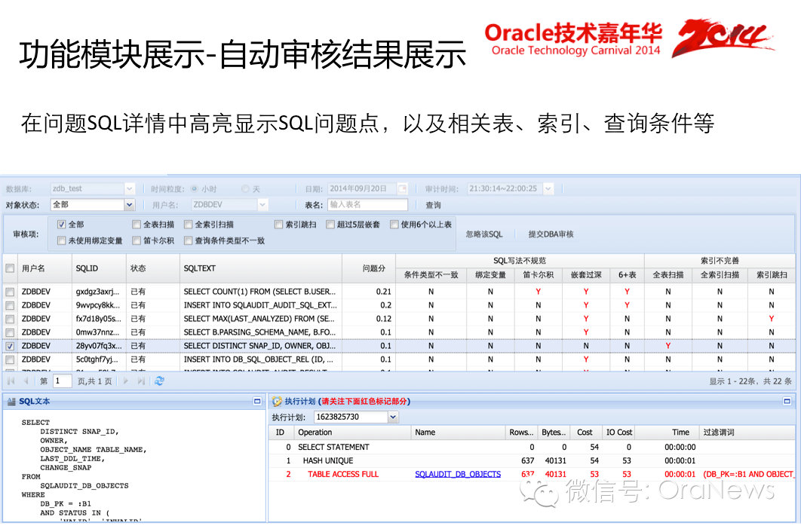Go to first page arrow icon

pos(11,381)
